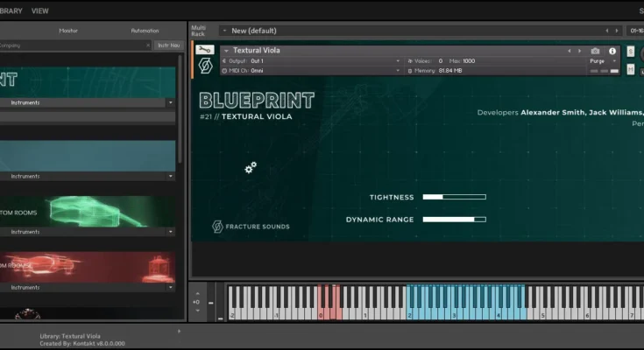The image size is (644, 350).
Task: Open the Purge dropdown menu
Action: pos(603,61)
